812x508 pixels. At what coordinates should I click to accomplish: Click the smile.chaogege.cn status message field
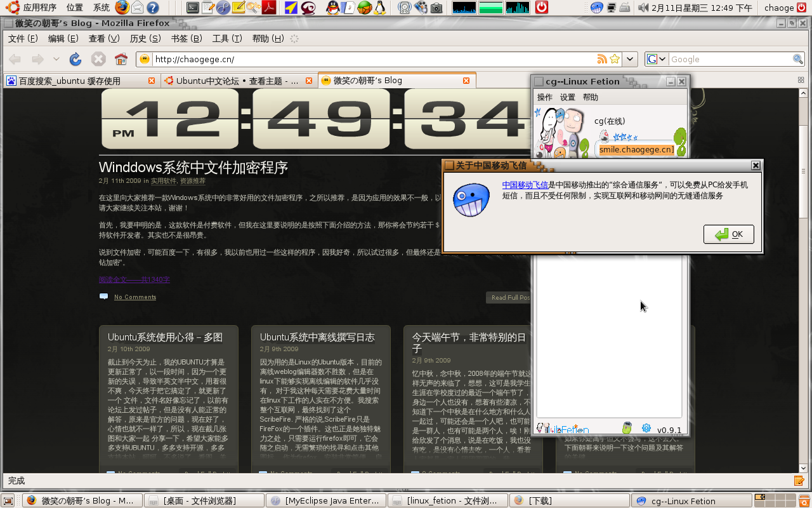636,149
